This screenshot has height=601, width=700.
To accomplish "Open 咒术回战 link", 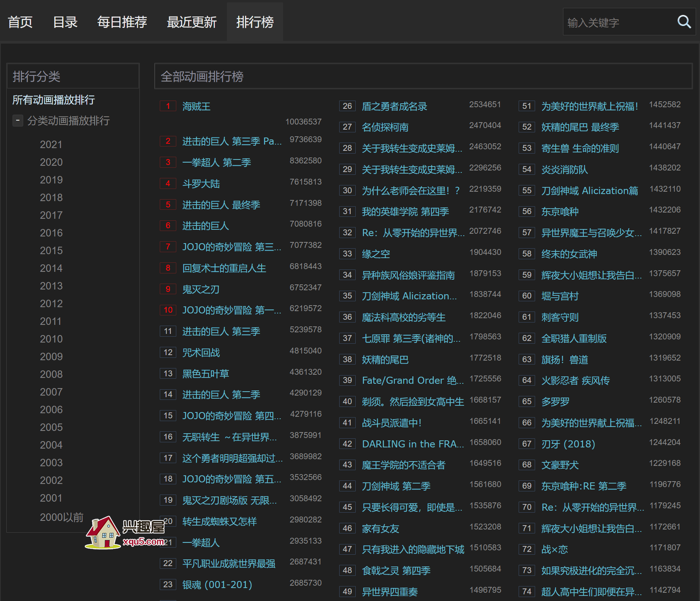I will 201,353.
